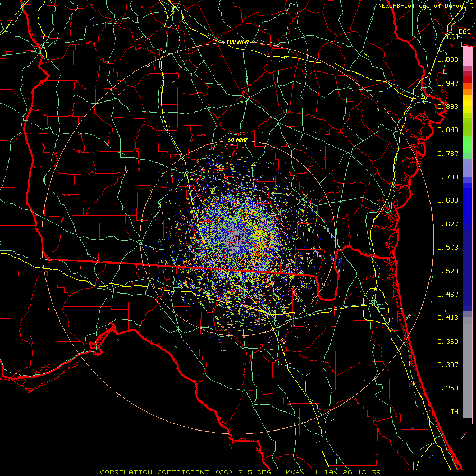Viewport: 476px width, 476px height.
Task: Click the DCC product label above the colorbar
Action: pos(464,32)
